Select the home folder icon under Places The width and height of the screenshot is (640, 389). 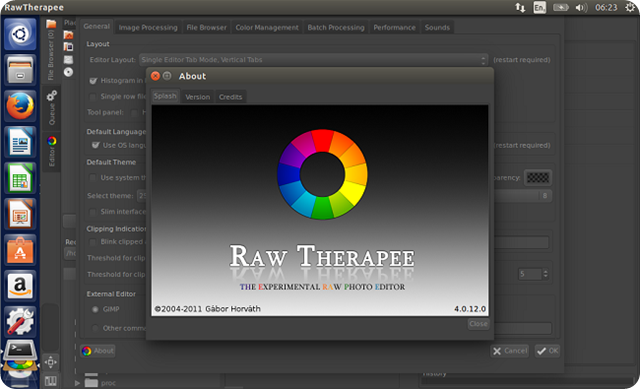[x=68, y=35]
